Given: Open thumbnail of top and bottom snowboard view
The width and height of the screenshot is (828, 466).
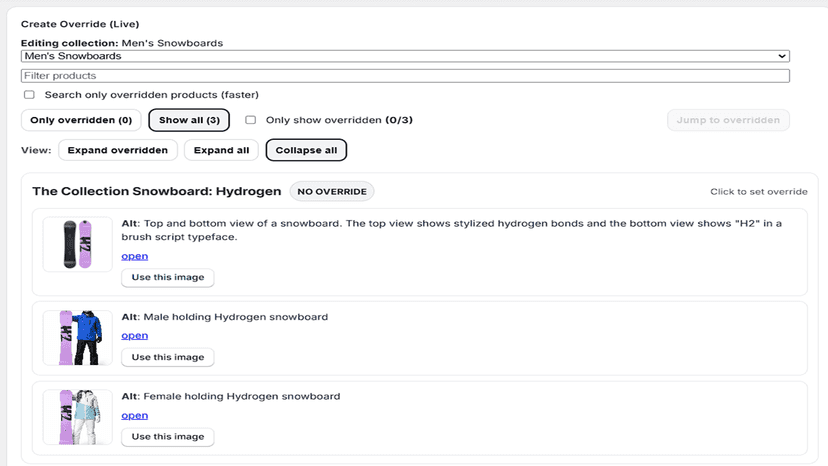Looking at the screenshot, I should pos(78,244).
